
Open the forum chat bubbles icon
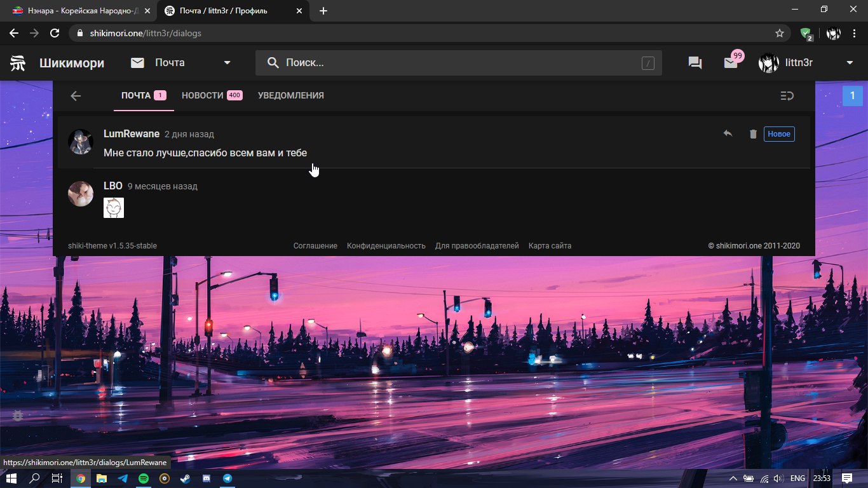point(695,63)
